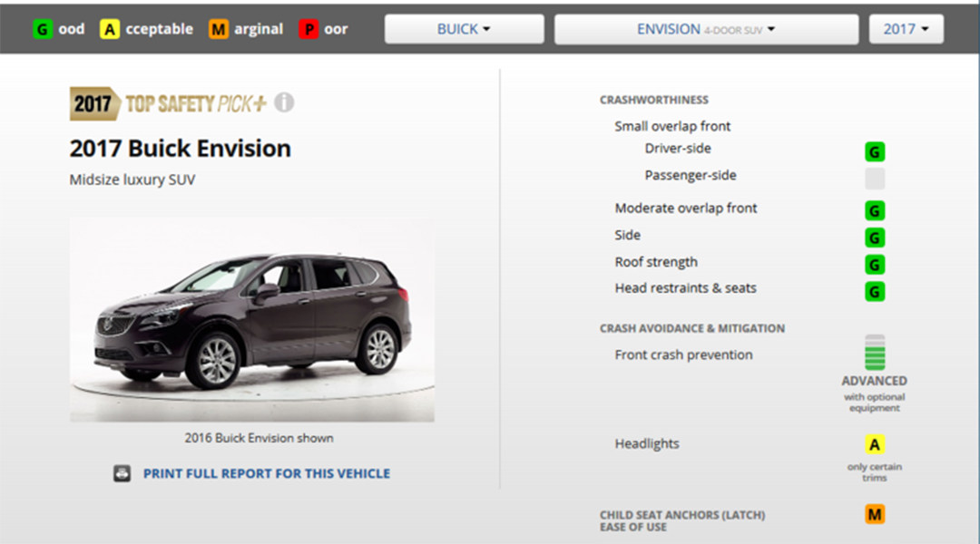Click the red Poor legend swatch
980x544 pixels.
309,29
